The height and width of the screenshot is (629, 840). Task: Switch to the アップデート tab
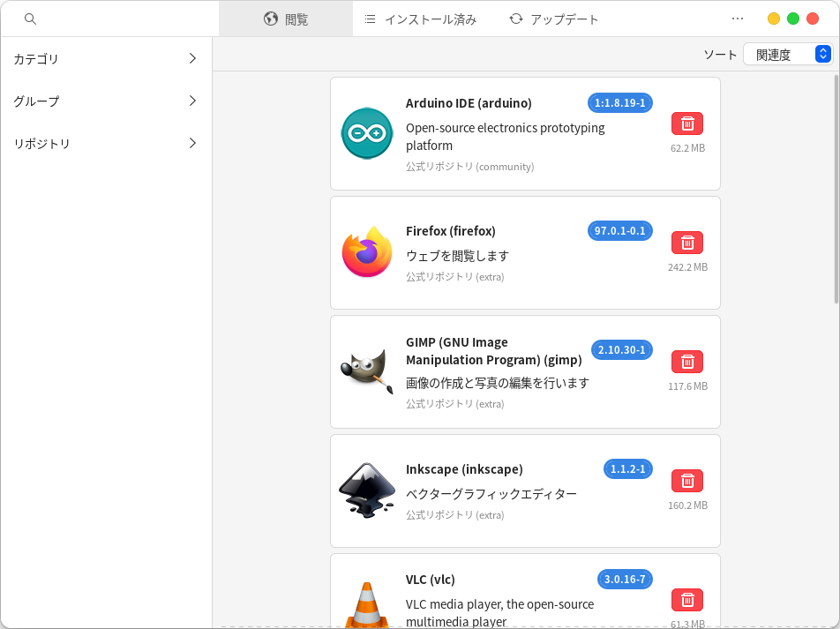tap(554, 19)
